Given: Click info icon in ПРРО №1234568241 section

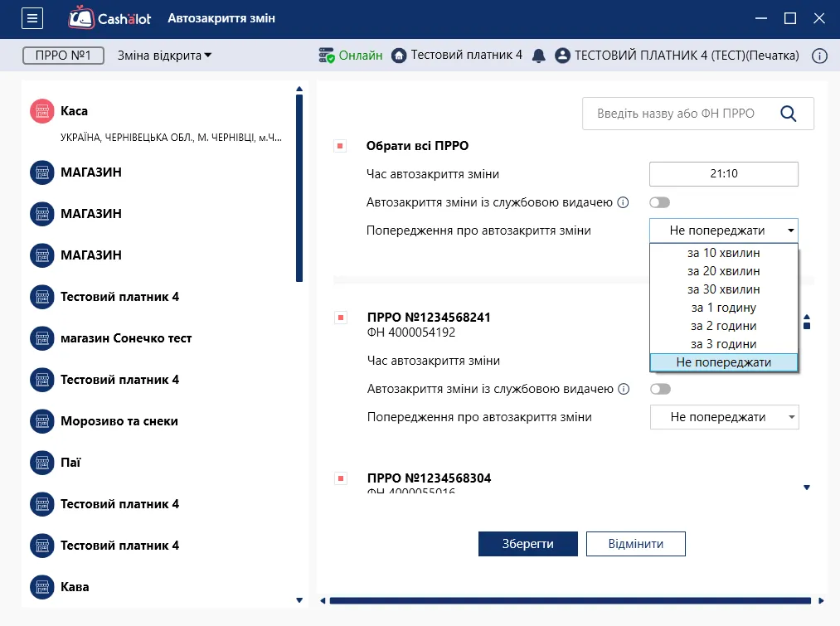Looking at the screenshot, I should [624, 390].
